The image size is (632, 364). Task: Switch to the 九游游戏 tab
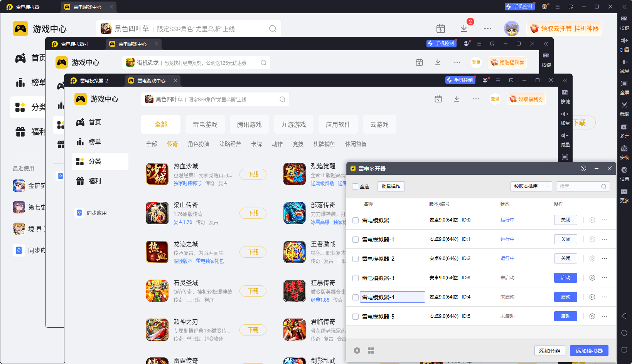294,124
